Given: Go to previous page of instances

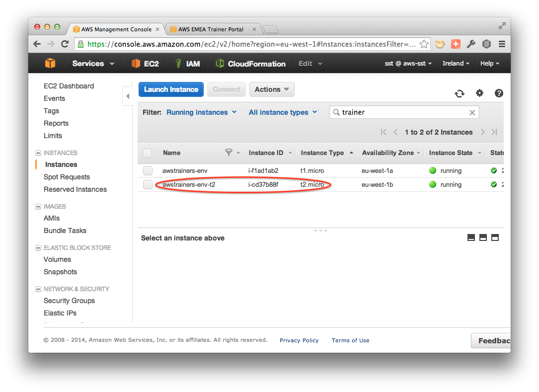Looking at the screenshot, I should (x=395, y=132).
